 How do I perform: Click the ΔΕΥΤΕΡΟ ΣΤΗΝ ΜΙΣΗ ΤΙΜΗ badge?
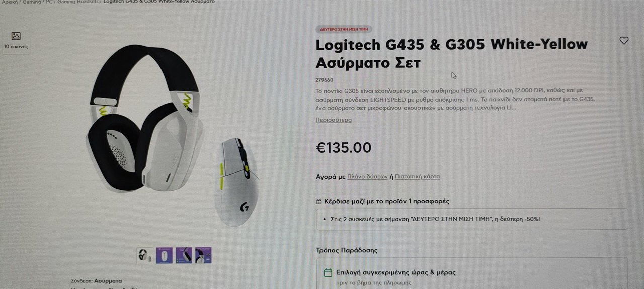click(344, 29)
